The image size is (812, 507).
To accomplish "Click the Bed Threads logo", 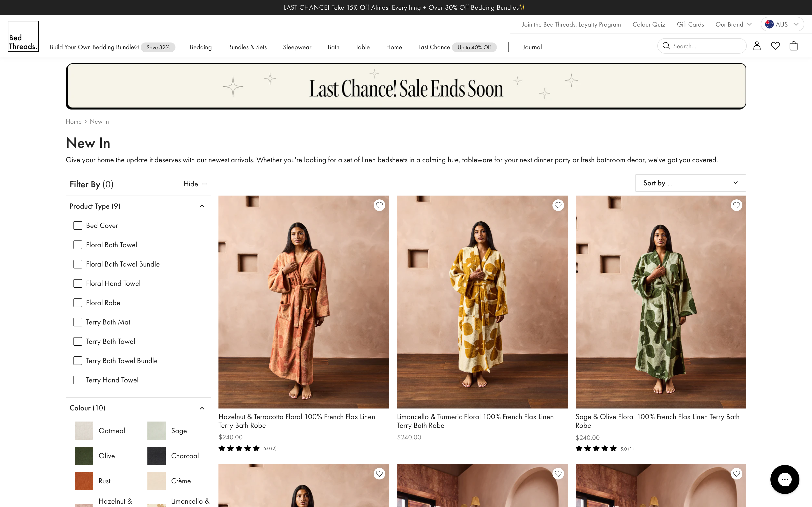I will 23,36.
